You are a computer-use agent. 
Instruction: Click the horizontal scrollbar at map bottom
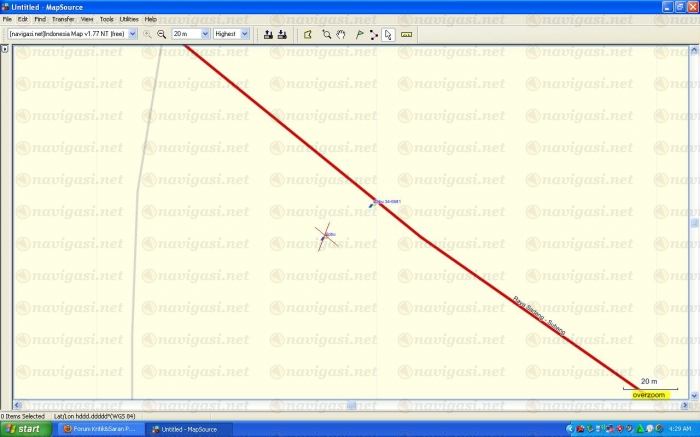click(348, 406)
